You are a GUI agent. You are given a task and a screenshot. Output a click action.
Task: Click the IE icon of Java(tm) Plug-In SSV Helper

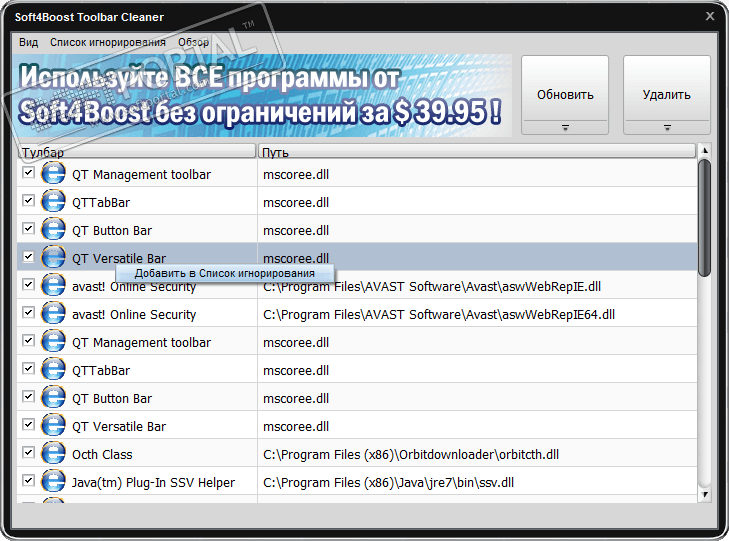click(53, 481)
